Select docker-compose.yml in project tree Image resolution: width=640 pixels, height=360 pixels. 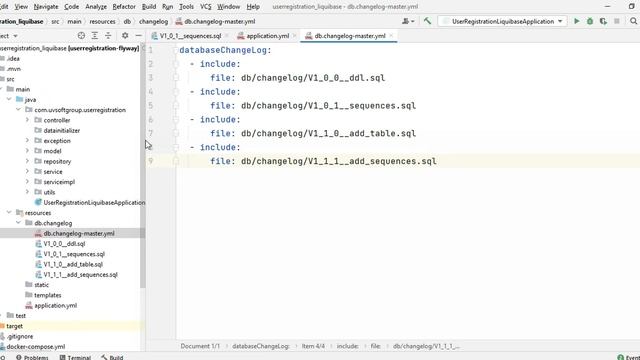coord(35,347)
